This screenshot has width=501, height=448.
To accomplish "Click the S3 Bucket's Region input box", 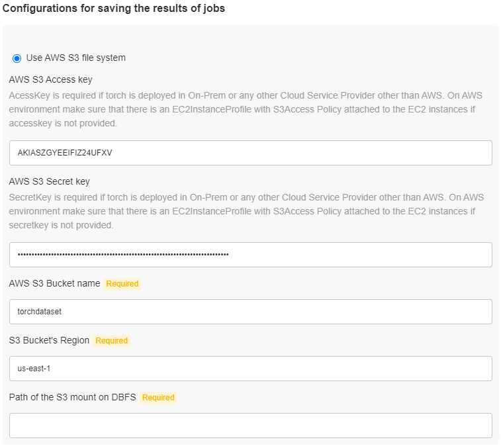I will [250, 369].
